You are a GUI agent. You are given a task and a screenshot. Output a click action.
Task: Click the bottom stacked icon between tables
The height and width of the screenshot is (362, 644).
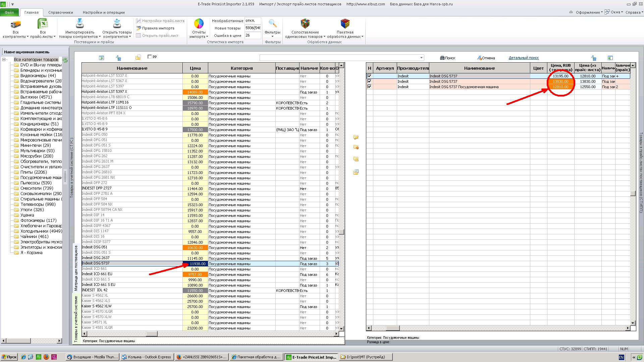tap(356, 172)
